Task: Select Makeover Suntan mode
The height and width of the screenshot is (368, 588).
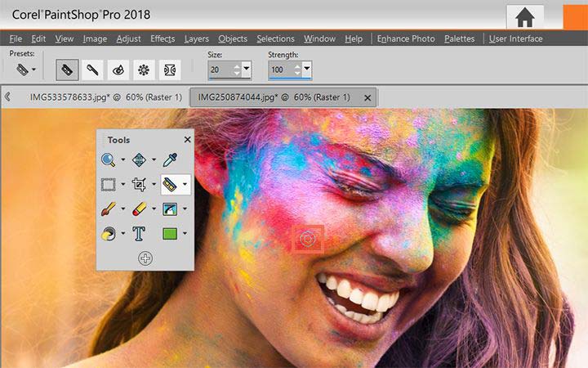Action: [x=144, y=70]
